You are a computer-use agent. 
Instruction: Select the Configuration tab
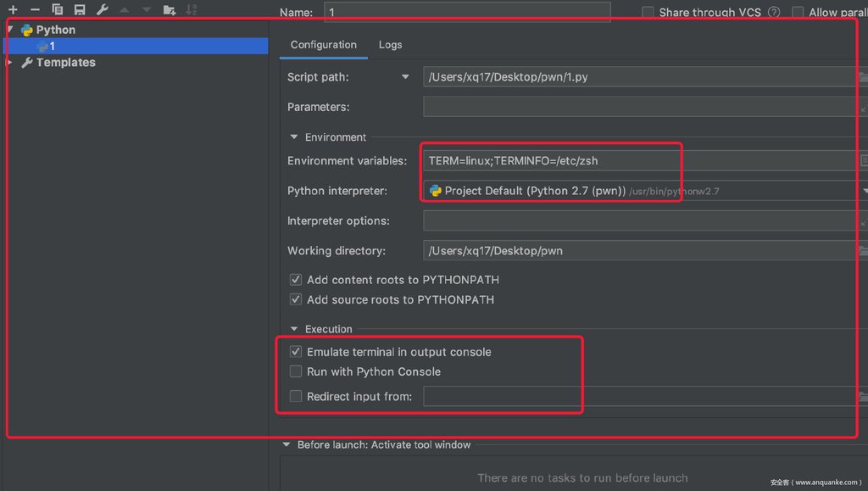323,45
